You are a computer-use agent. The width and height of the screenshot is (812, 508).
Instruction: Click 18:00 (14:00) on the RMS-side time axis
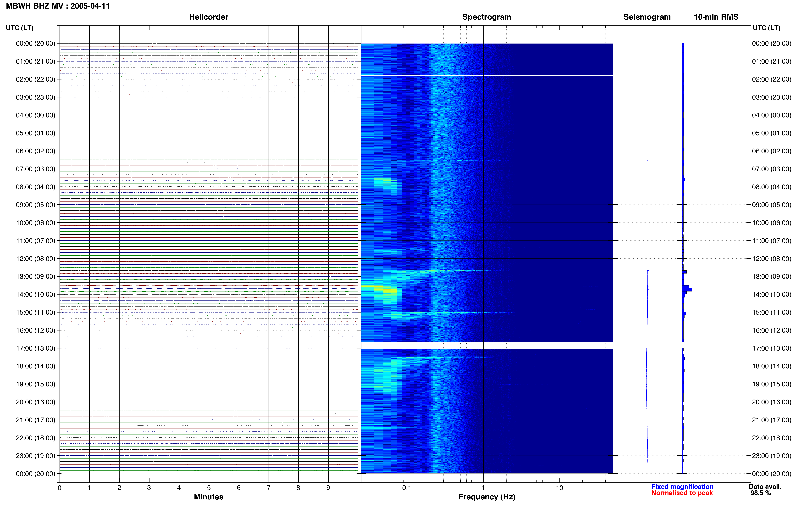772,366
